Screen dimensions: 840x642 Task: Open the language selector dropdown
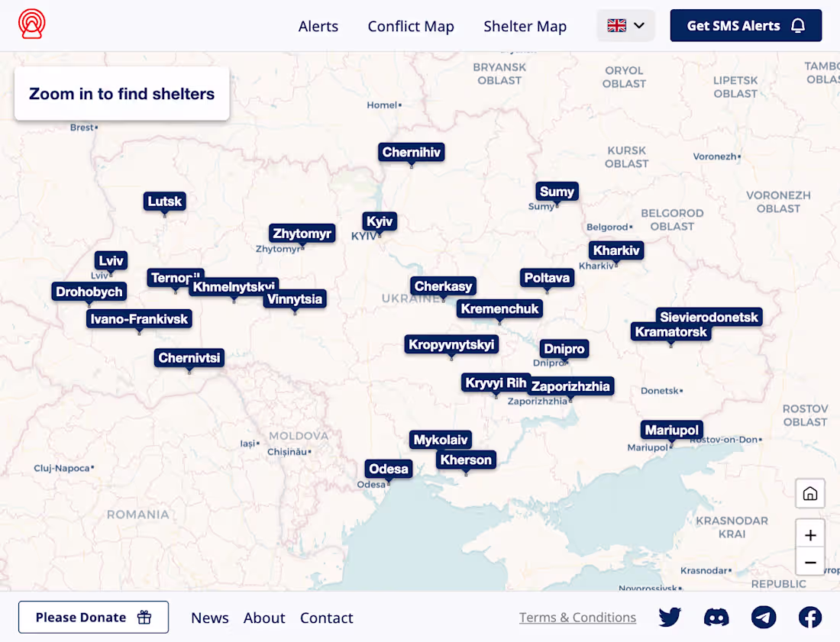[x=625, y=25]
